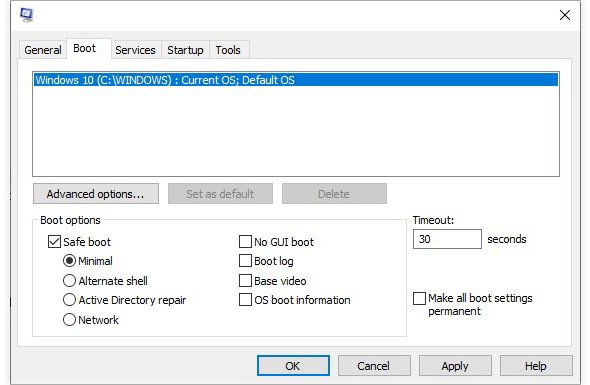590x385 pixels.
Task: Select the Windows 10 (C:\WINDOWS) boot entry
Action: click(x=296, y=80)
